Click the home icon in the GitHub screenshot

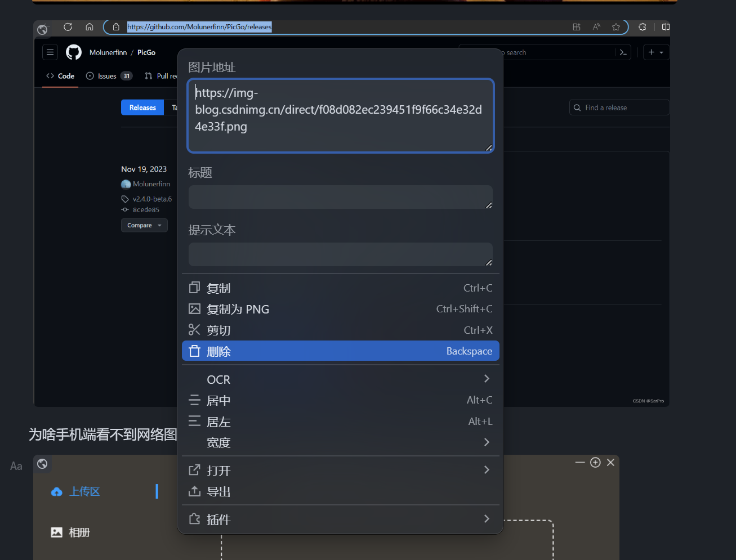point(90,26)
